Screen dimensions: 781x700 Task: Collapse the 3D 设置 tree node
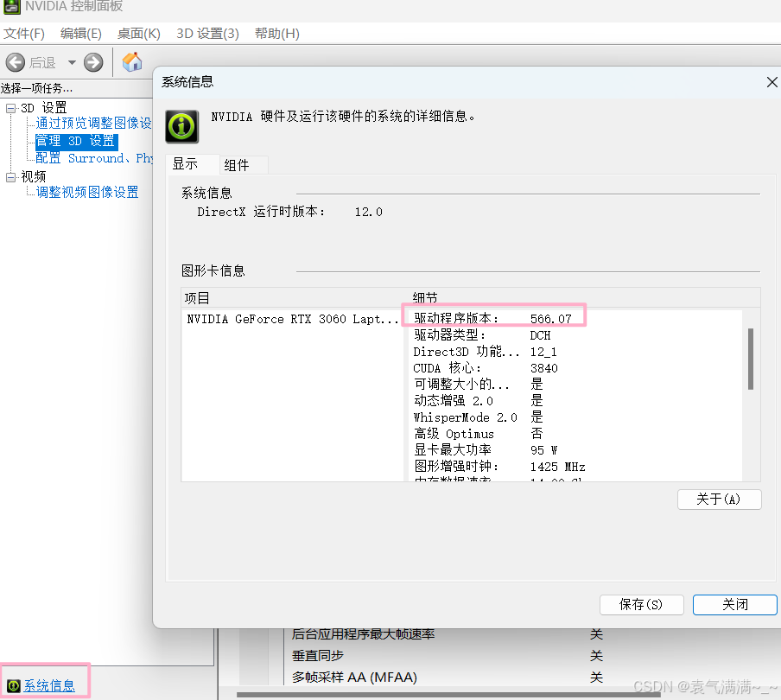point(10,108)
